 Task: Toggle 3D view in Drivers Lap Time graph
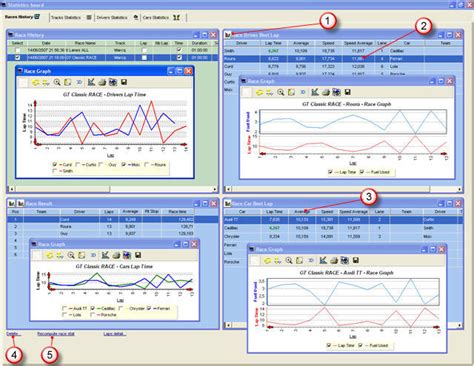79,82
